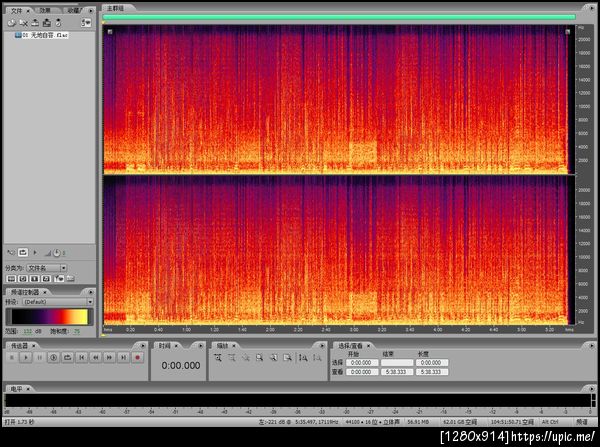Screen dimensions: 600x447
Task: Click Zoom to Left Edge of Selection icon
Action: click(273, 358)
